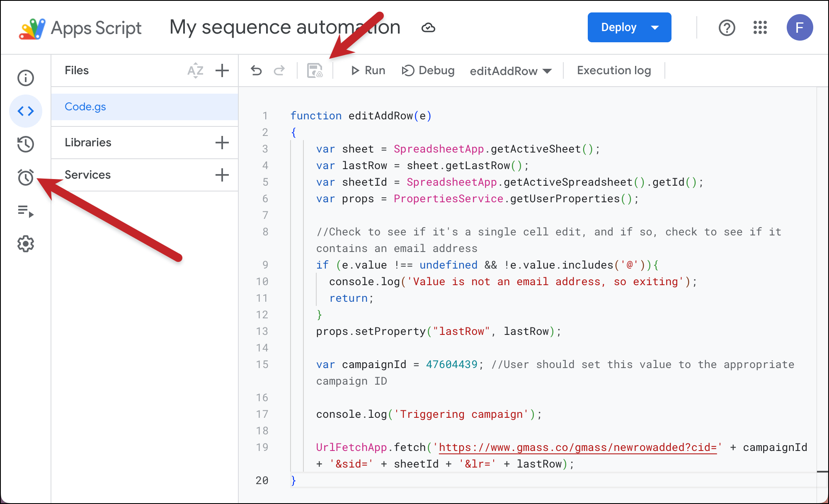The width and height of the screenshot is (829, 504).
Task: Select the Editor code brackets icon
Action: point(26,111)
